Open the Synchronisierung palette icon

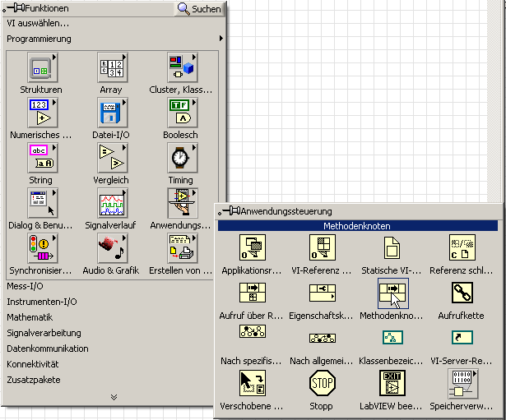pyautogui.click(x=42, y=248)
